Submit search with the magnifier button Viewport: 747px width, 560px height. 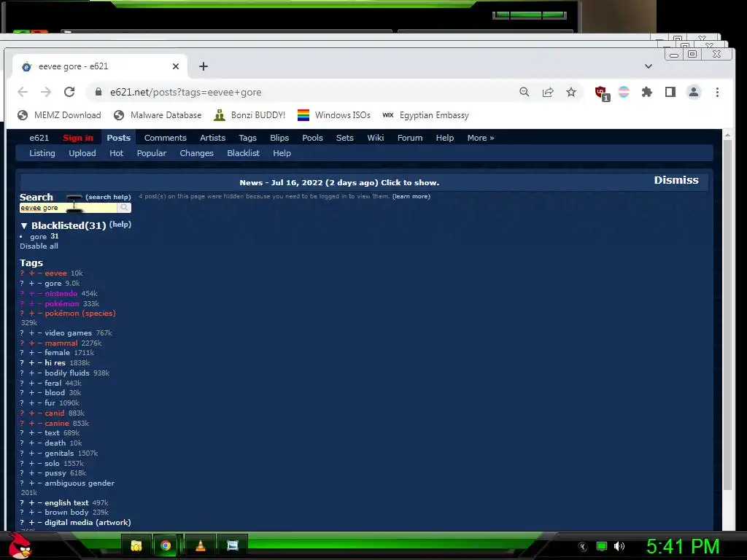124,208
